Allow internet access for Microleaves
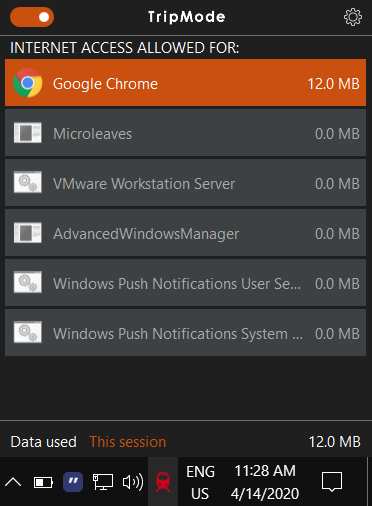The height and width of the screenshot is (506, 372). (185, 133)
